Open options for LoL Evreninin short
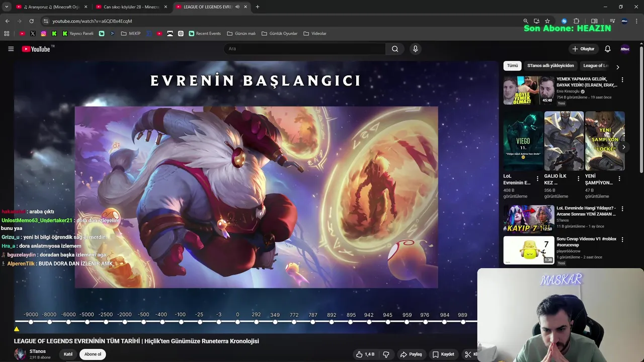Image resolution: width=644 pixels, height=362 pixels. coord(537,178)
